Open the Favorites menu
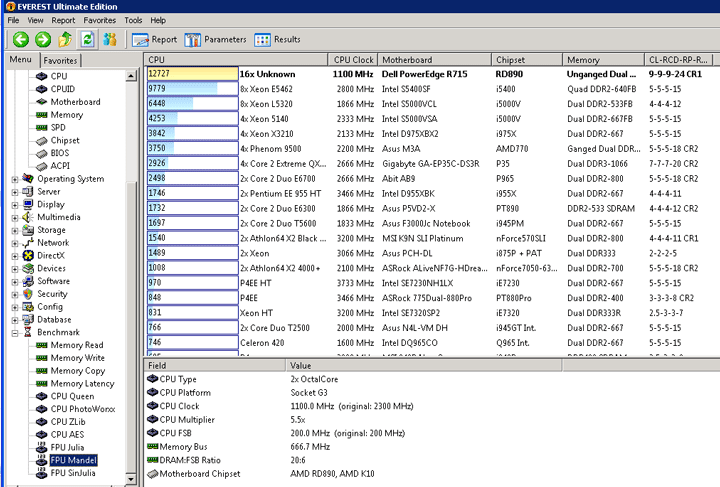This screenshot has width=720, height=487. [100, 20]
